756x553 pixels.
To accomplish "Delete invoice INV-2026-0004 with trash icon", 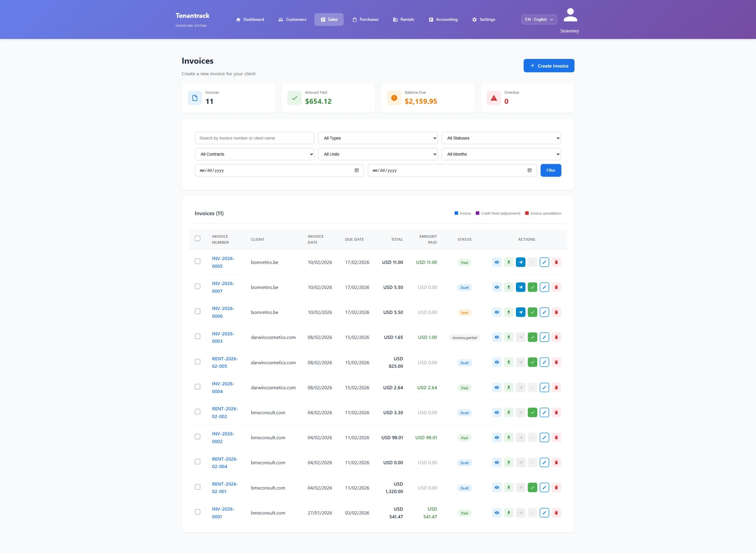I will click(556, 387).
